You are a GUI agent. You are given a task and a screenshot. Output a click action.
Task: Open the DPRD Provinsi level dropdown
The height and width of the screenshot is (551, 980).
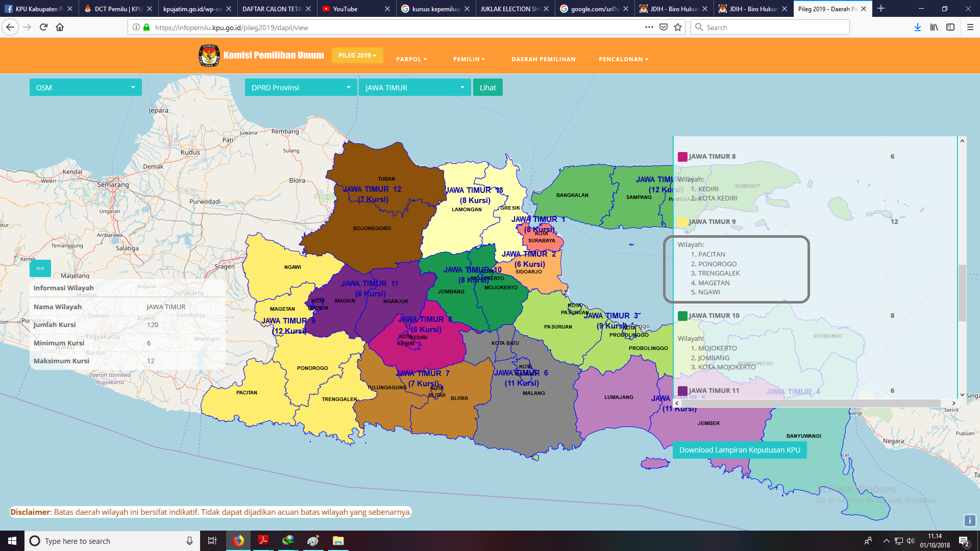coord(301,88)
